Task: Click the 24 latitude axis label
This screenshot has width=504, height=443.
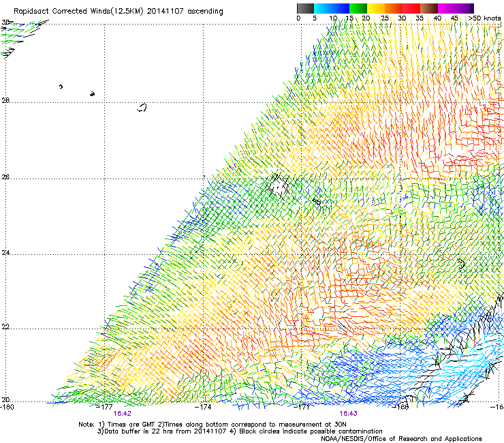Action: click(5, 253)
